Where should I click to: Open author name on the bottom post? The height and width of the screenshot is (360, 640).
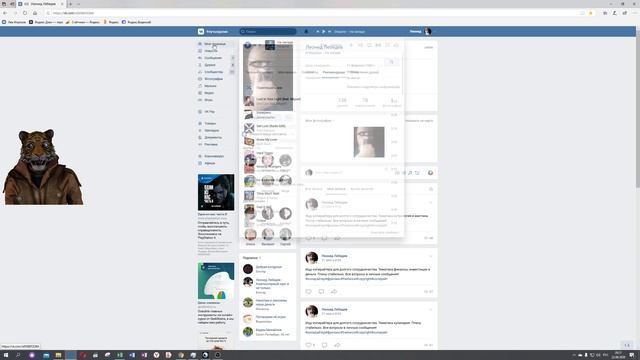click(334, 309)
